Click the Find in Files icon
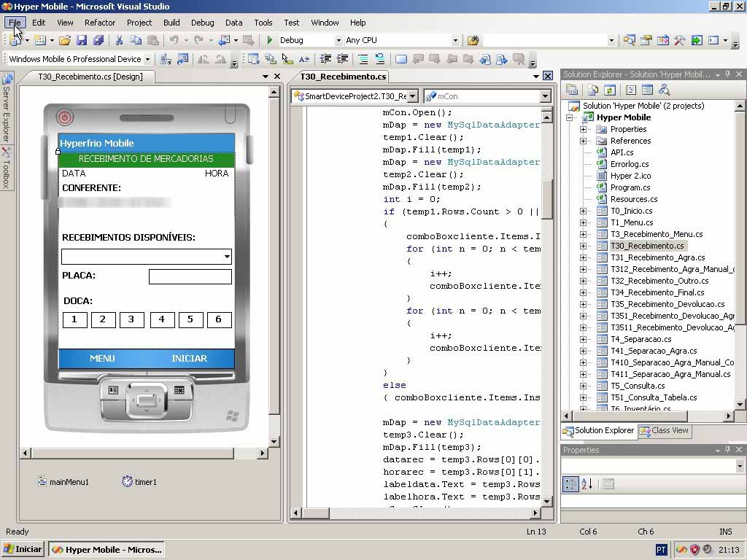 point(473,41)
